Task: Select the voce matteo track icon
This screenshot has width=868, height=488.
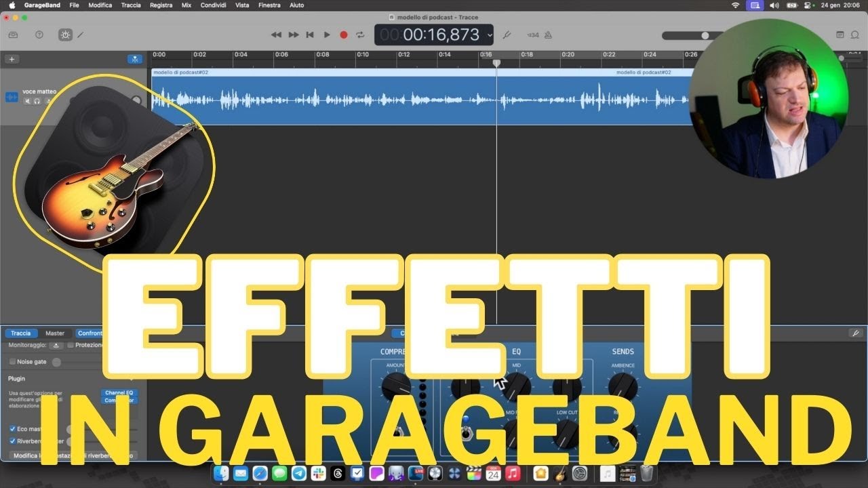Action: pos(12,97)
